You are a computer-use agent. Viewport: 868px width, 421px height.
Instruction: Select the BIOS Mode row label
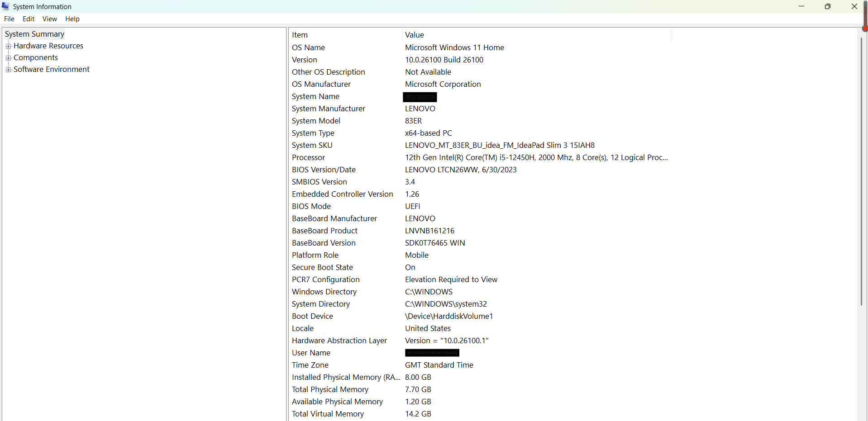point(311,206)
